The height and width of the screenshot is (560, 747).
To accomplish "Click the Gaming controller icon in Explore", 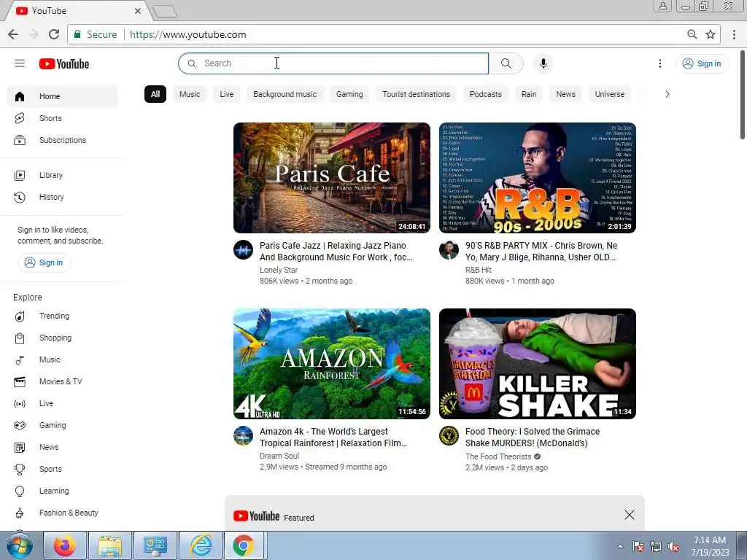I will pyautogui.click(x=20, y=425).
